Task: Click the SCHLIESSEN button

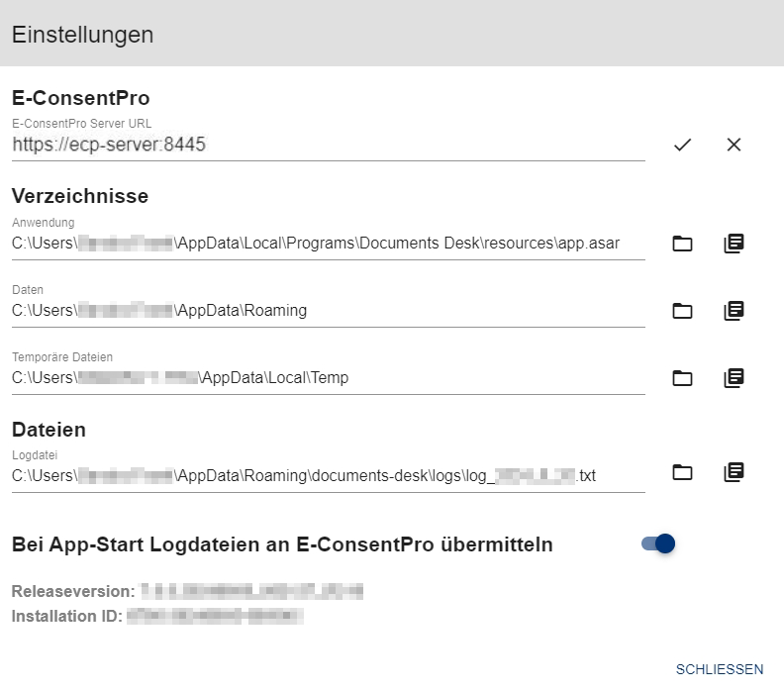Action: tap(719, 669)
